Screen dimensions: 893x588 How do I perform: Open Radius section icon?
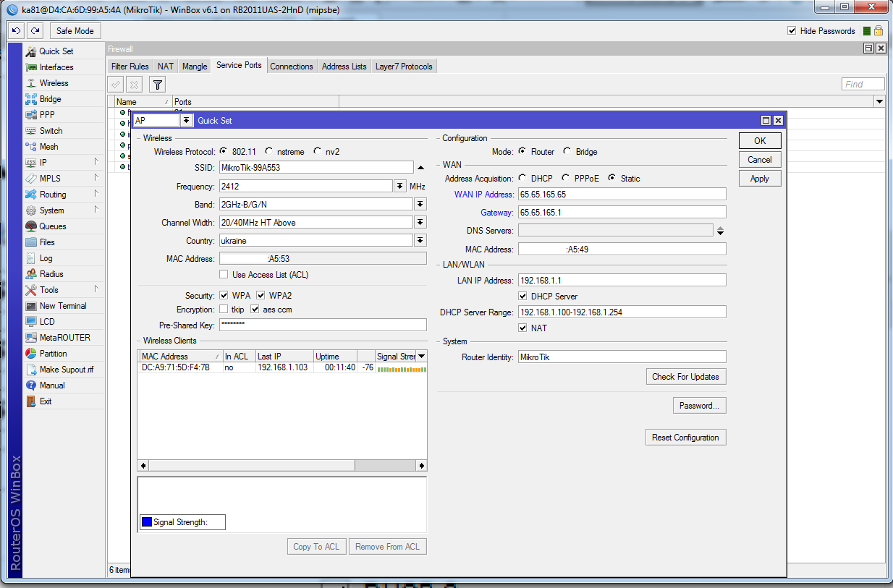click(31, 274)
